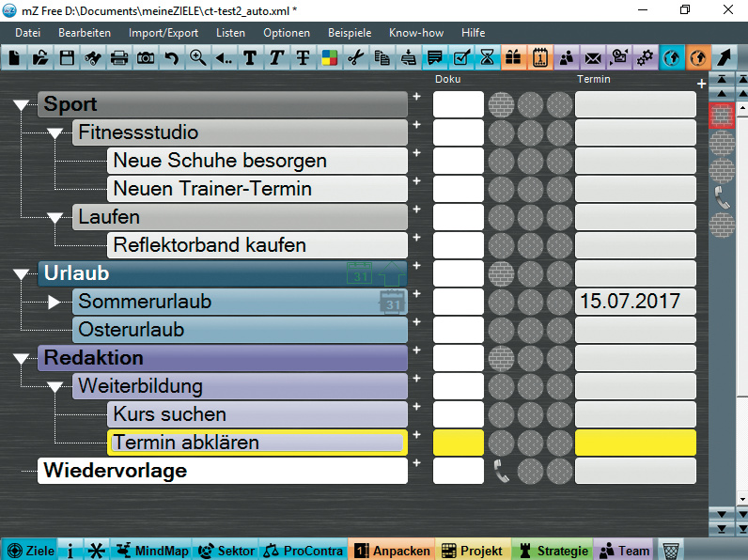Click the copy pages icon

point(382,57)
